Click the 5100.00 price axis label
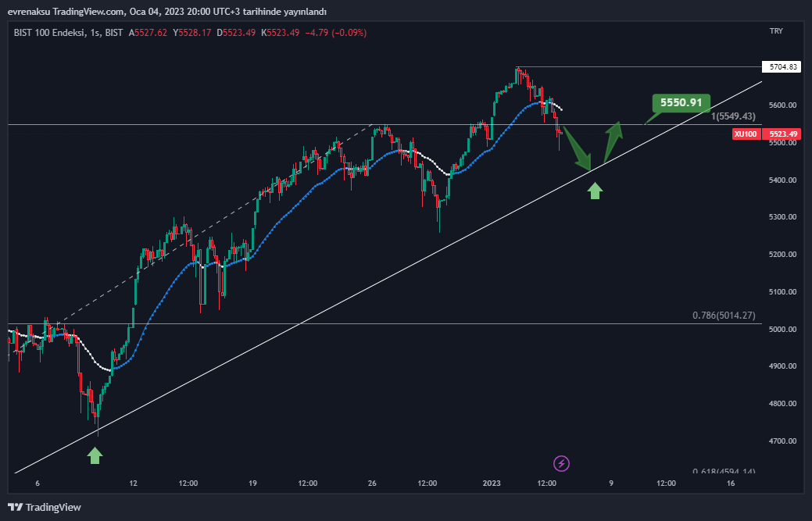This screenshot has width=812, height=521. click(x=782, y=292)
